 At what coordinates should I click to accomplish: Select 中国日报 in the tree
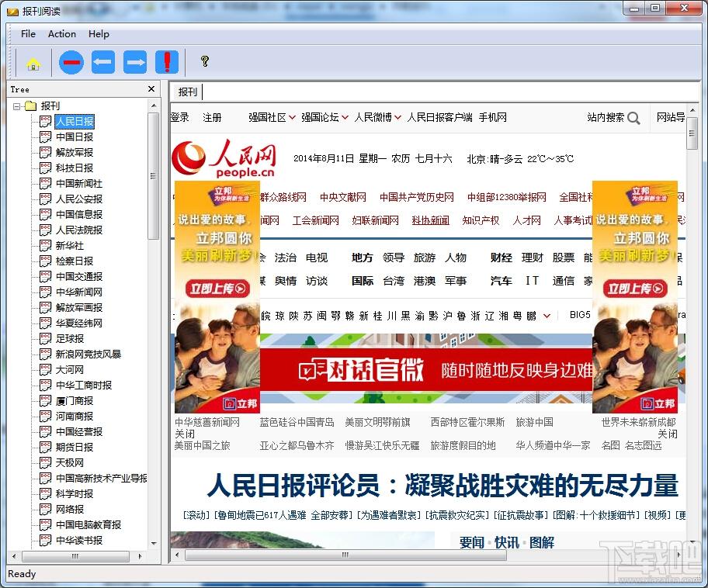(x=75, y=137)
